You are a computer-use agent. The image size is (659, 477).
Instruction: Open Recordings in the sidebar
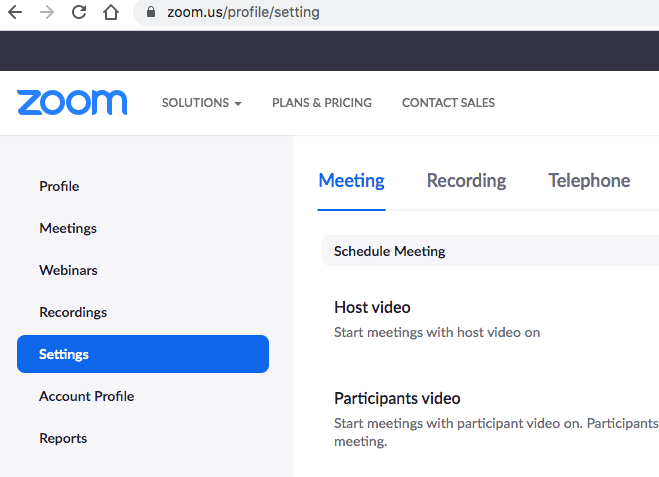coord(73,312)
